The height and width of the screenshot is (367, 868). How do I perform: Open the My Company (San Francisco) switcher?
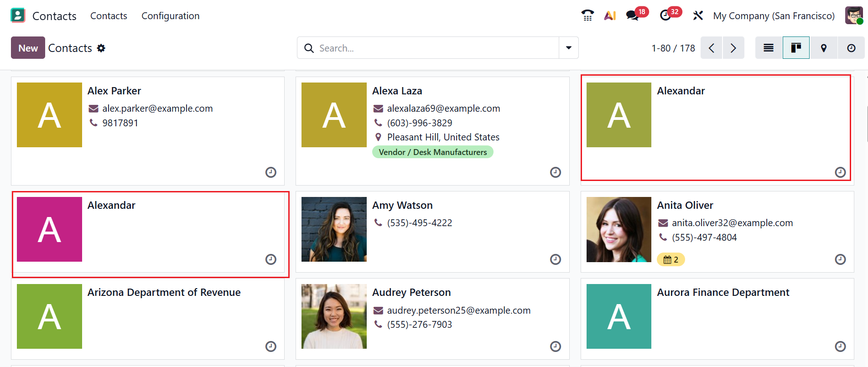[x=774, y=16]
